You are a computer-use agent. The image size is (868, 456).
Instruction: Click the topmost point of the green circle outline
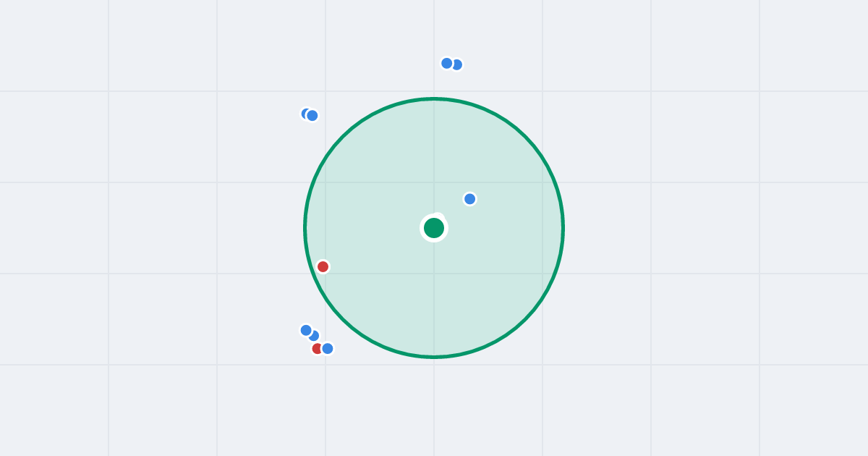(x=434, y=98)
